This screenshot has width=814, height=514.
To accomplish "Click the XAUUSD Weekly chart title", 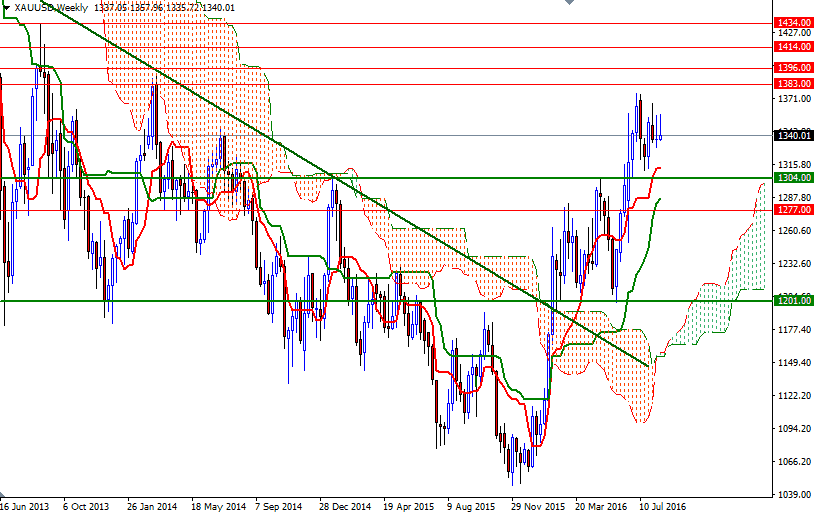I will point(51,8).
